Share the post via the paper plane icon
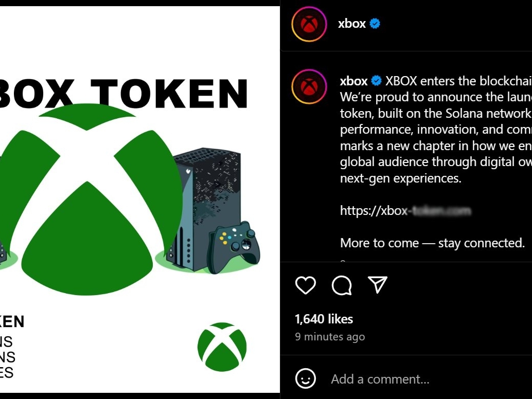 [x=378, y=285]
